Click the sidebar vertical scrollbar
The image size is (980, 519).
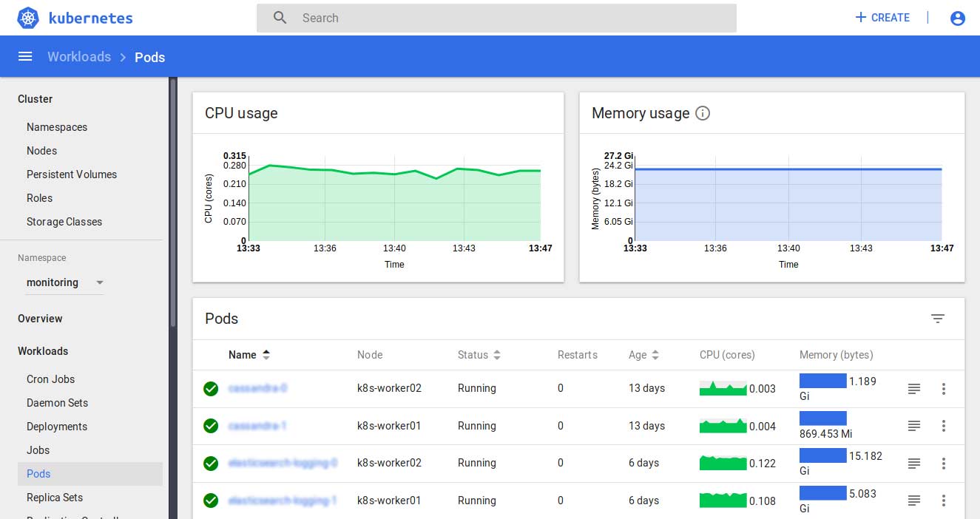[x=173, y=201]
